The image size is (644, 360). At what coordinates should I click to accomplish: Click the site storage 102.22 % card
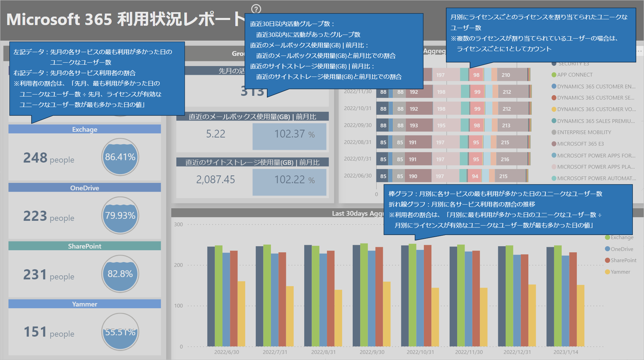coord(289,182)
